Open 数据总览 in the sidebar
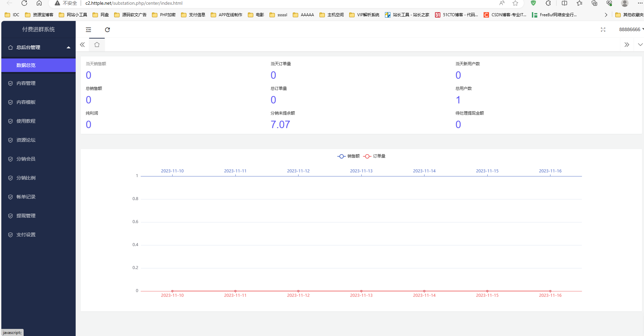Viewport: 644px width, 336px height. point(38,65)
